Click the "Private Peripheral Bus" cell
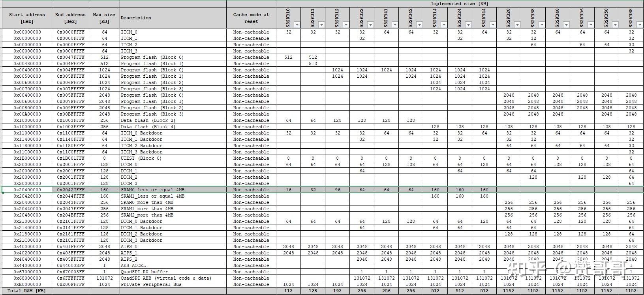The width and height of the screenshot is (644, 295). tap(173, 284)
